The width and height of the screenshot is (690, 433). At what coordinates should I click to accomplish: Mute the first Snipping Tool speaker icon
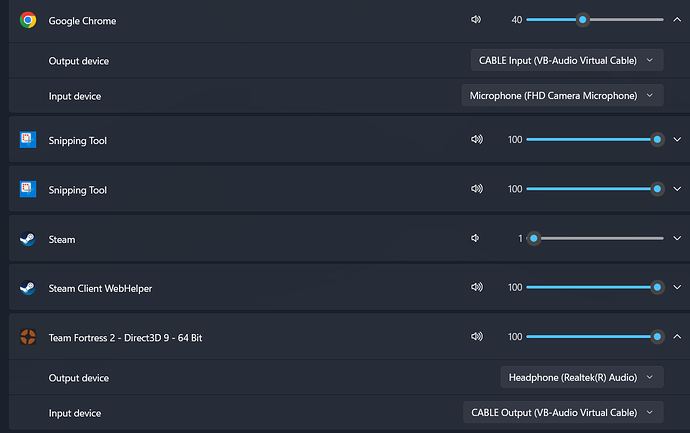point(477,139)
